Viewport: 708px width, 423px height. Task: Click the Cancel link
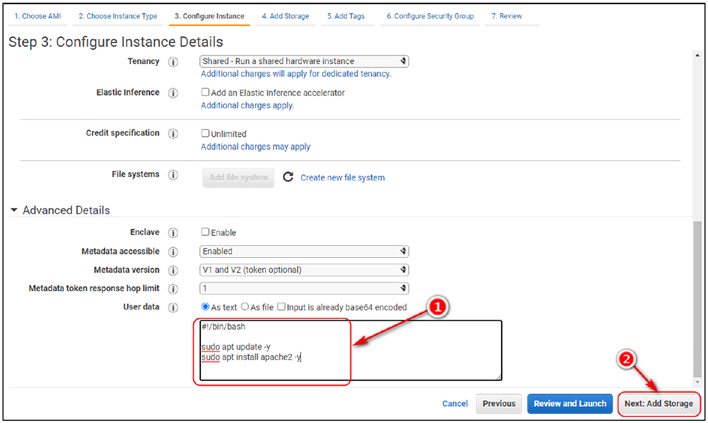click(x=455, y=404)
